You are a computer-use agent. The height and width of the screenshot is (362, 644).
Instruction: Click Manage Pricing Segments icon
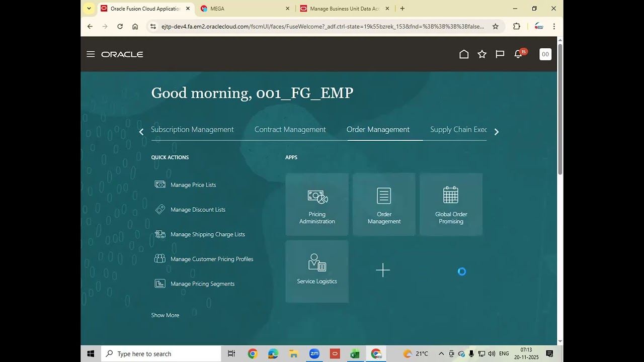click(x=160, y=284)
